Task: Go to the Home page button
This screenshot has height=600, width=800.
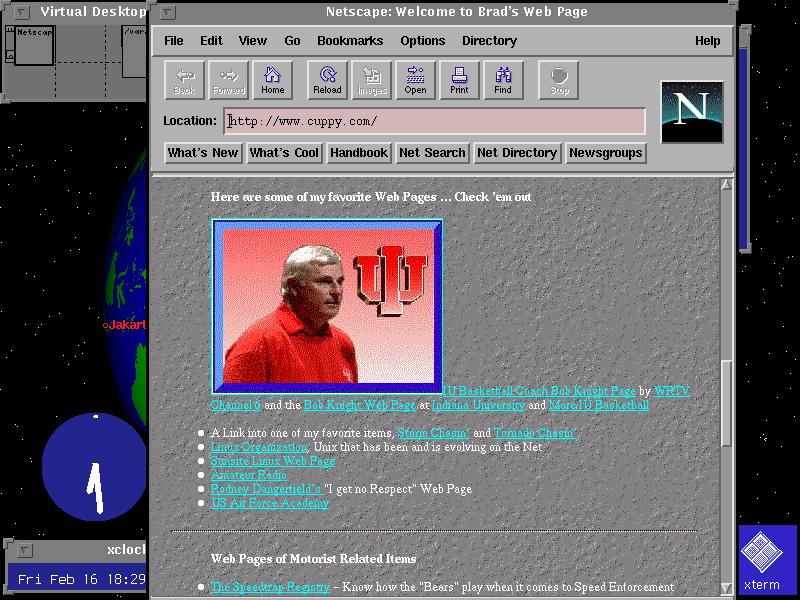Action: [x=272, y=80]
